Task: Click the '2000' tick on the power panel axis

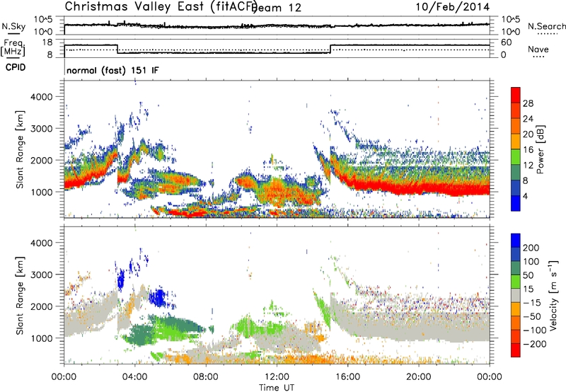Action: click(x=42, y=160)
